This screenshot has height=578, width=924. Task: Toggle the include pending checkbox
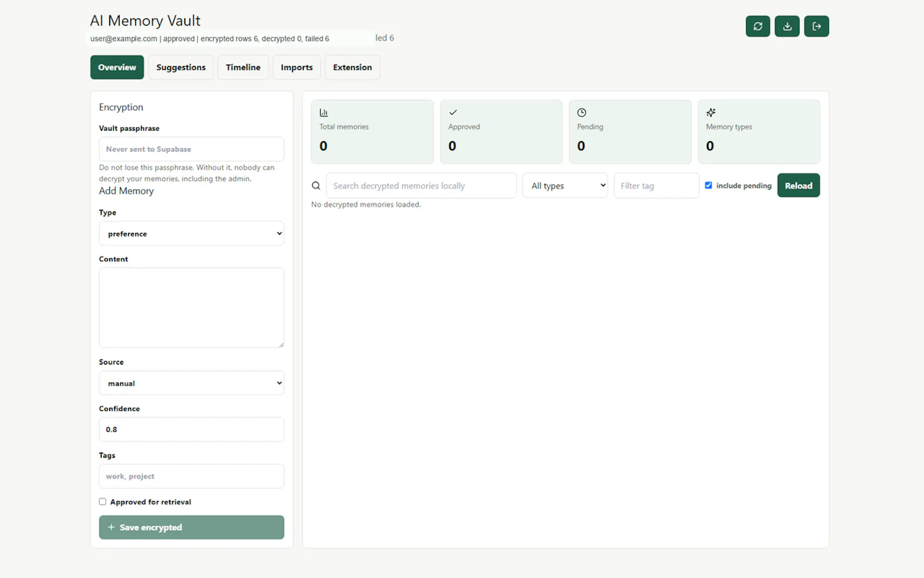pyautogui.click(x=709, y=186)
